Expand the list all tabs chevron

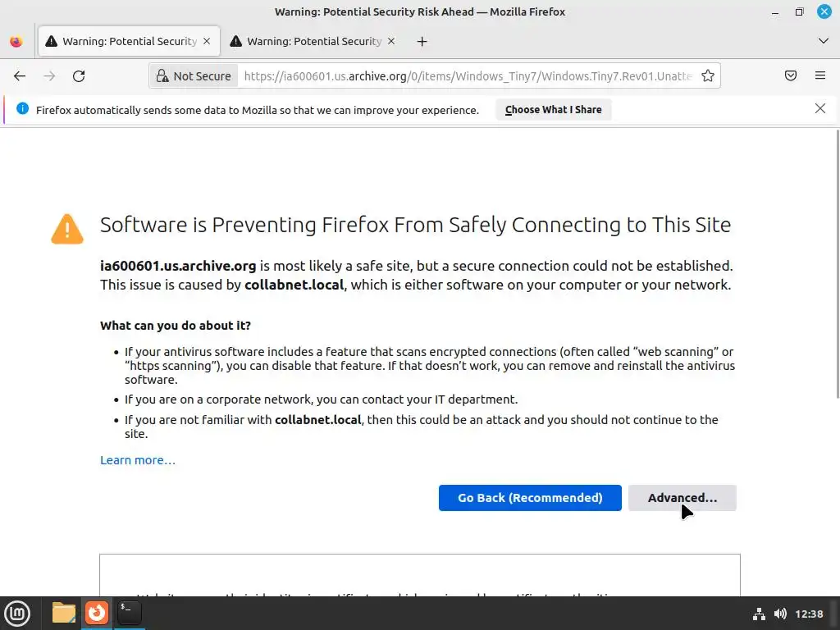point(824,41)
